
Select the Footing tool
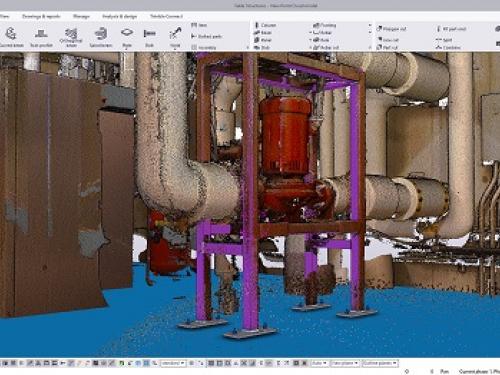(x=324, y=25)
